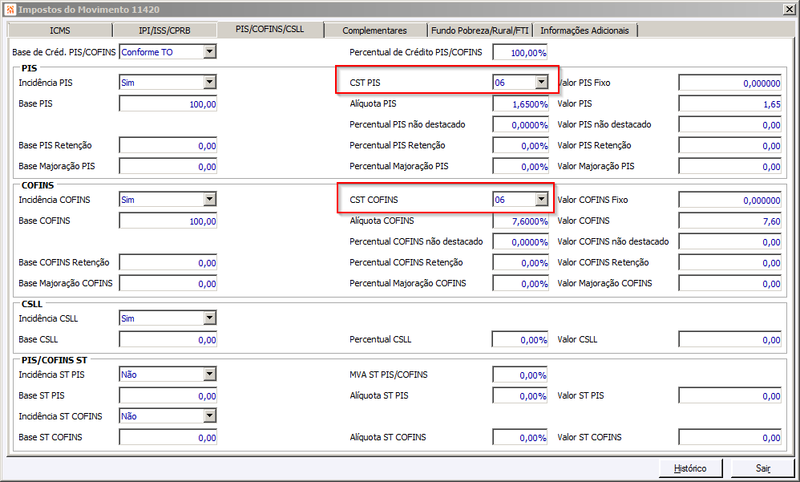Image resolution: width=800 pixels, height=482 pixels.
Task: Edit the MVA ST PIS/COFINS field
Action: pos(520,375)
